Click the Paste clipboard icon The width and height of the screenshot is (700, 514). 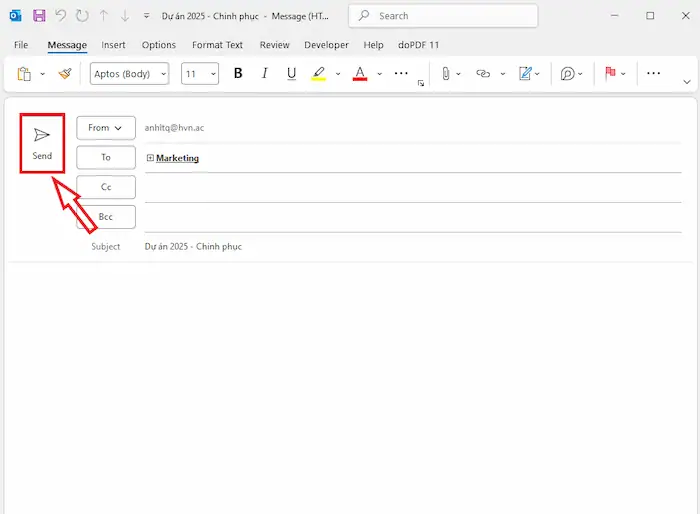[x=24, y=73]
